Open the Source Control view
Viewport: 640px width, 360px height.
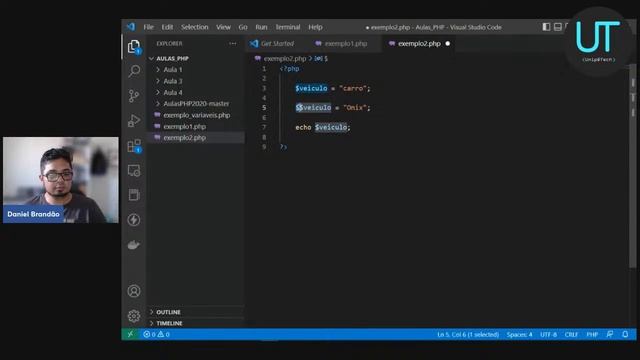click(x=134, y=96)
